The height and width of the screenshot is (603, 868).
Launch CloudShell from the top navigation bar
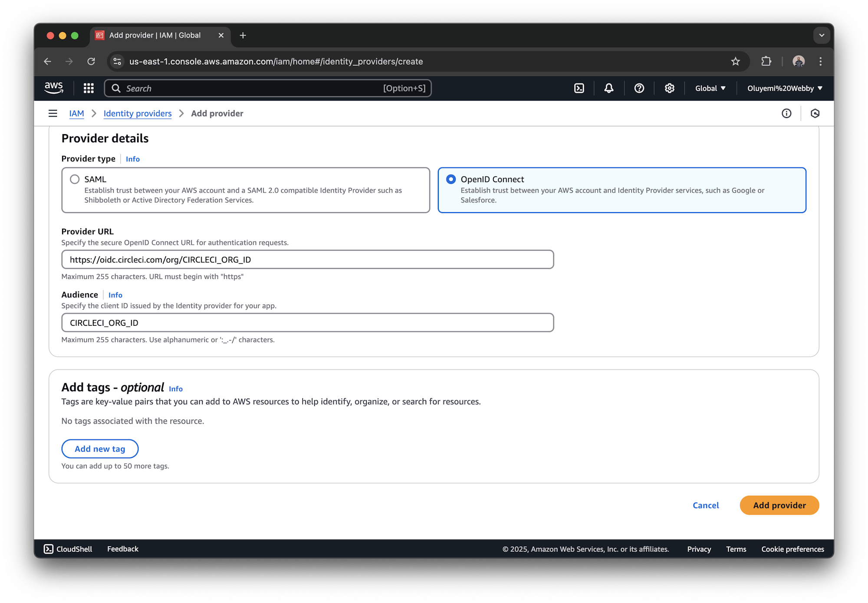(579, 88)
